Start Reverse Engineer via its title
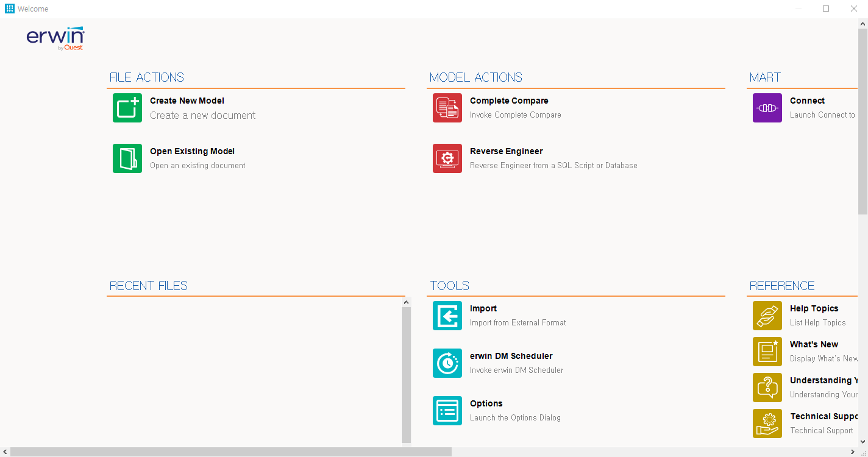868x457 pixels. coord(507,151)
